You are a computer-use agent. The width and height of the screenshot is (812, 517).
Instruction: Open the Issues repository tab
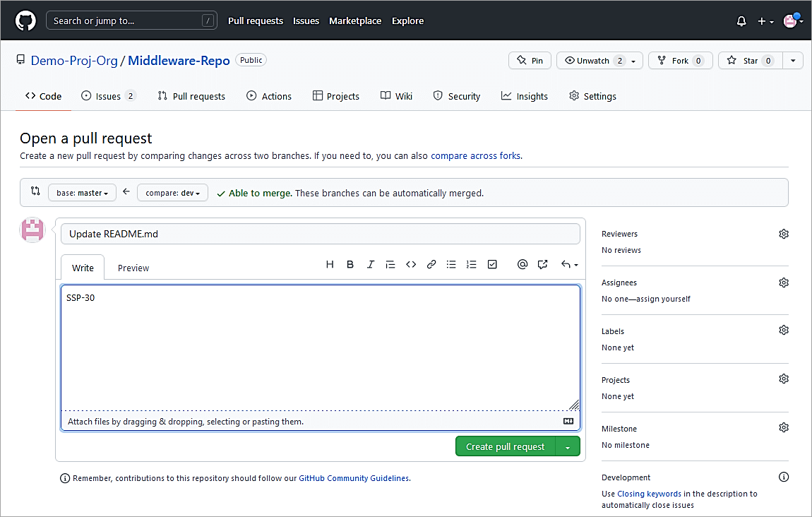click(108, 96)
